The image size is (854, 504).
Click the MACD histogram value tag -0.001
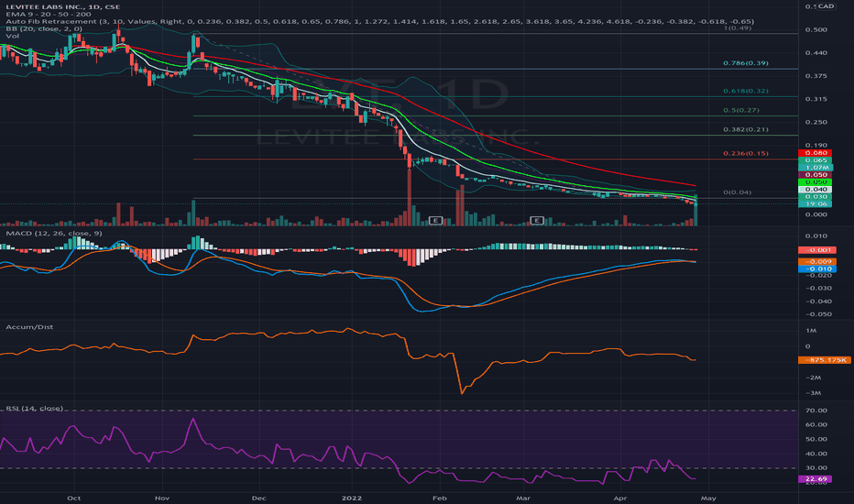(x=817, y=250)
